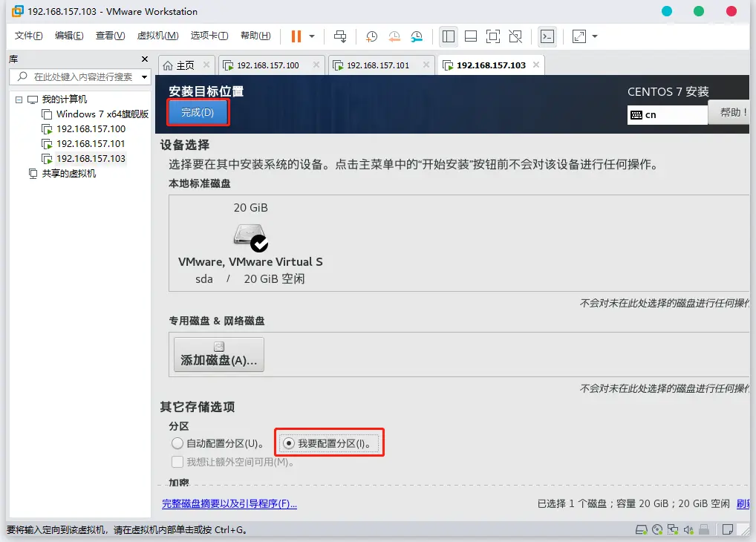Toggle the library sidebar view icon
Screen dimensions: 756x542
point(449,36)
